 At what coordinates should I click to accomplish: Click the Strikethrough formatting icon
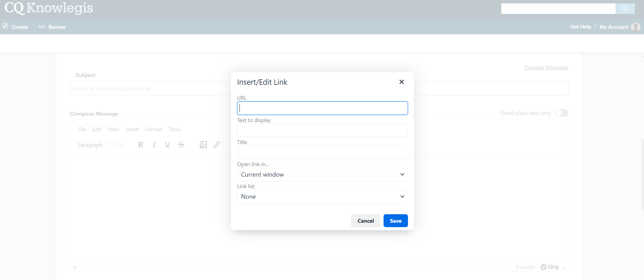[x=181, y=145]
